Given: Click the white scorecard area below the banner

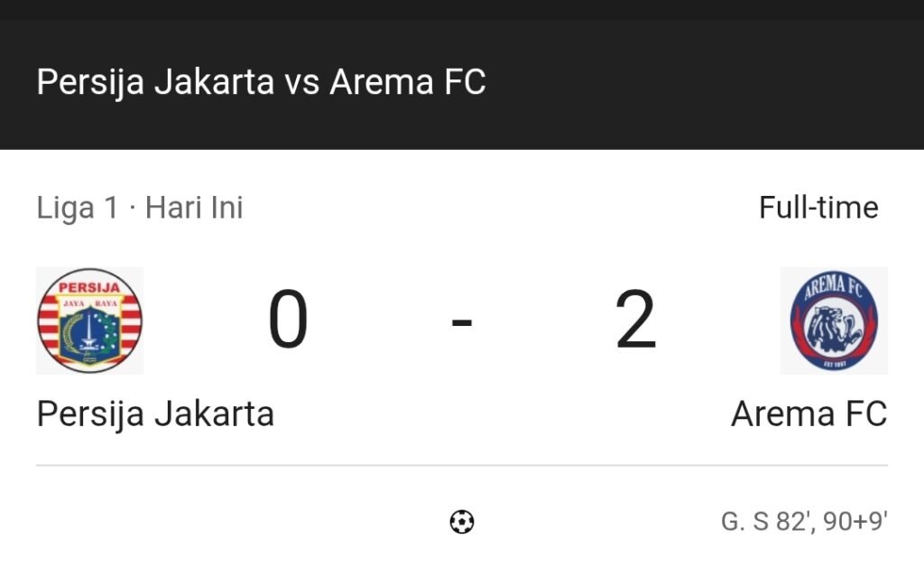Looking at the screenshot, I should [x=462, y=361].
